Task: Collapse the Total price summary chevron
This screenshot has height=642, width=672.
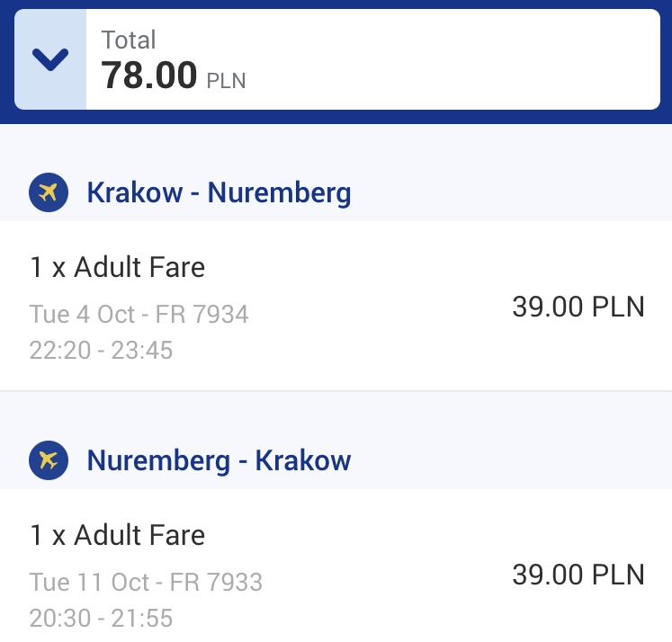Action: [50, 59]
